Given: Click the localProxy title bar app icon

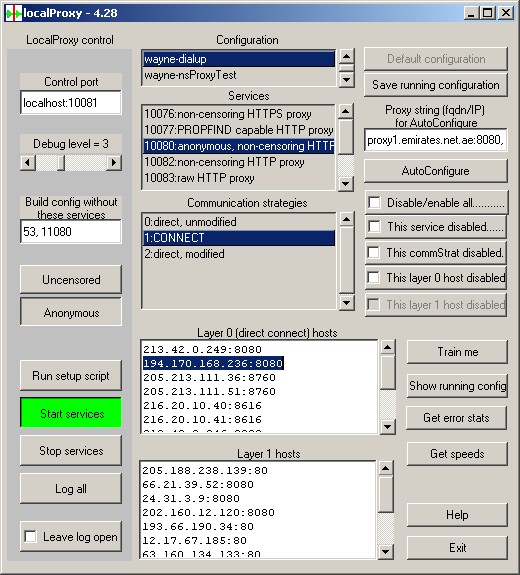Looking at the screenshot, I should point(14,13).
